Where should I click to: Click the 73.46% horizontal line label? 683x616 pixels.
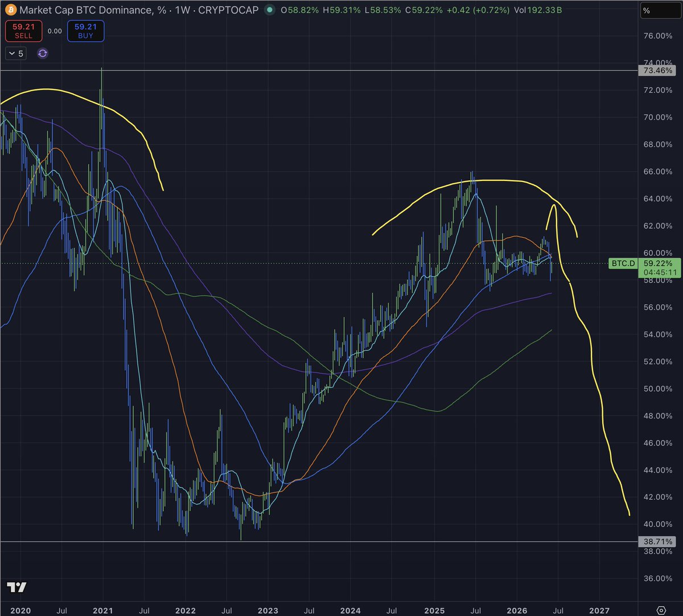tap(658, 71)
